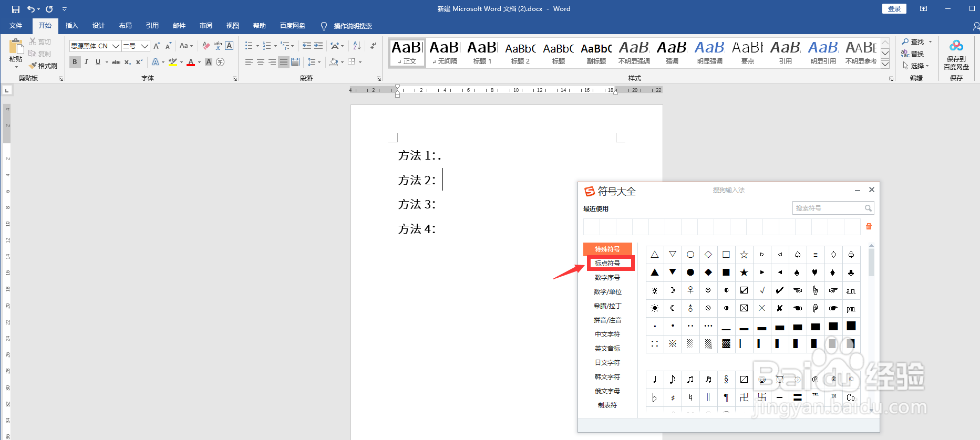Toggle character shading (gray A)
The image size is (980, 440).
click(x=209, y=62)
